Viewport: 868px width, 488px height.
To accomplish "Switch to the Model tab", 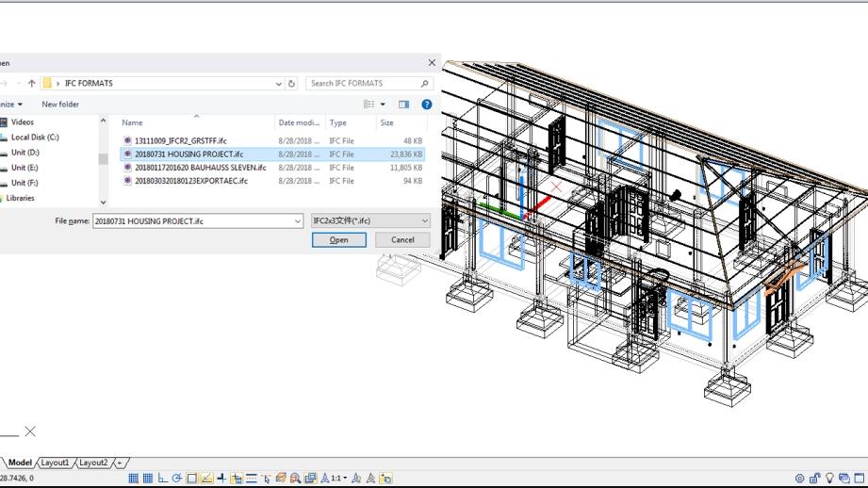I will (x=20, y=463).
